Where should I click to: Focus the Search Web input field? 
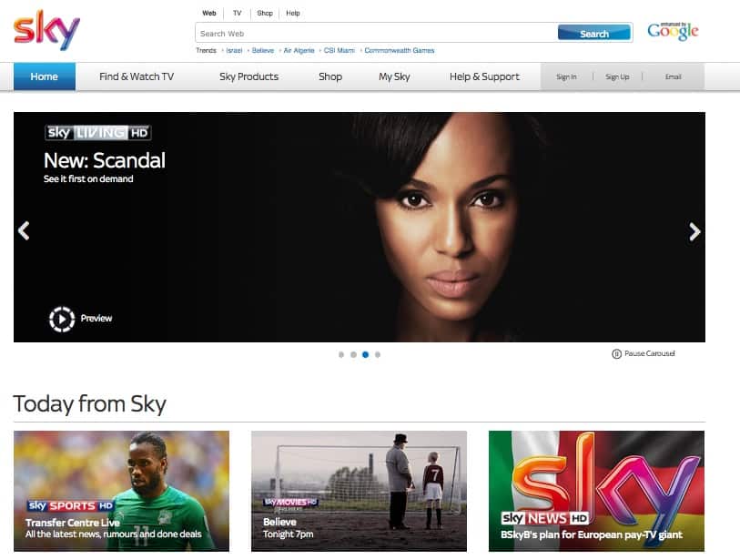click(x=376, y=34)
